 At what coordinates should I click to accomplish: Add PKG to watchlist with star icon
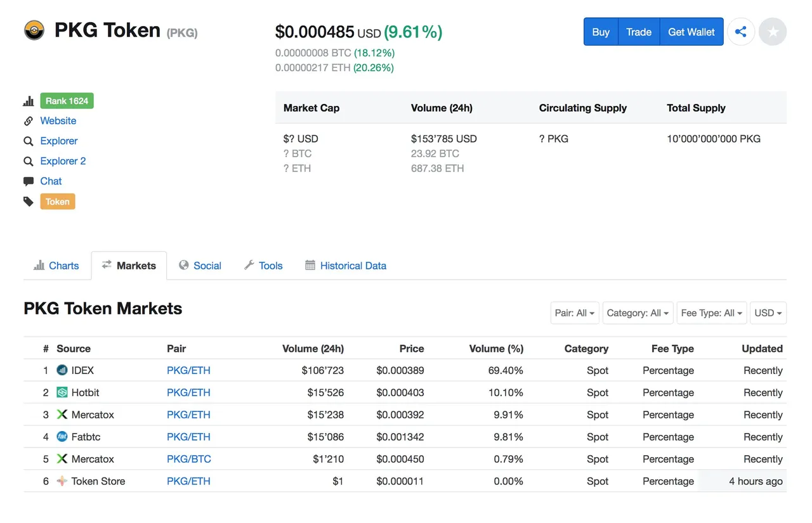tap(773, 32)
